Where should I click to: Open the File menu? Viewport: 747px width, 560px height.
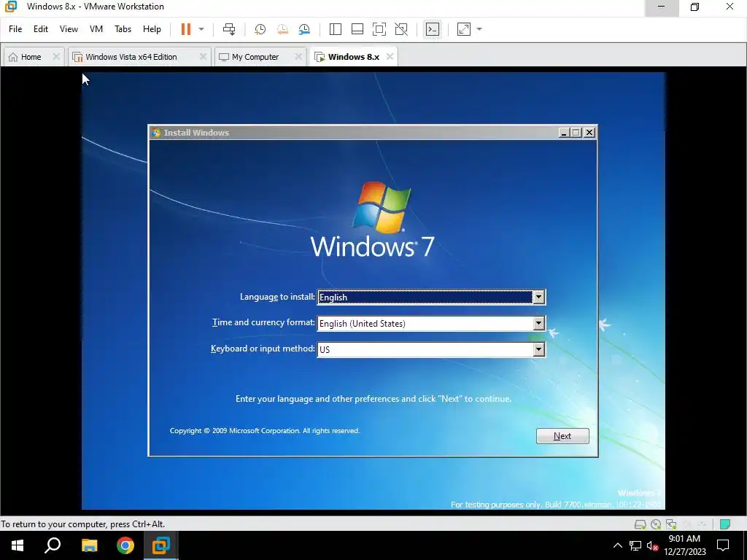[x=15, y=29]
